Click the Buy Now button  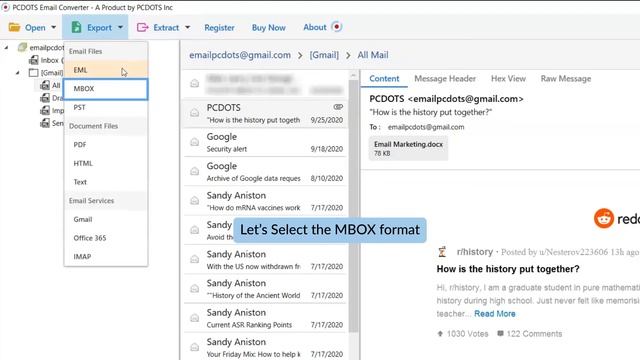tap(269, 27)
